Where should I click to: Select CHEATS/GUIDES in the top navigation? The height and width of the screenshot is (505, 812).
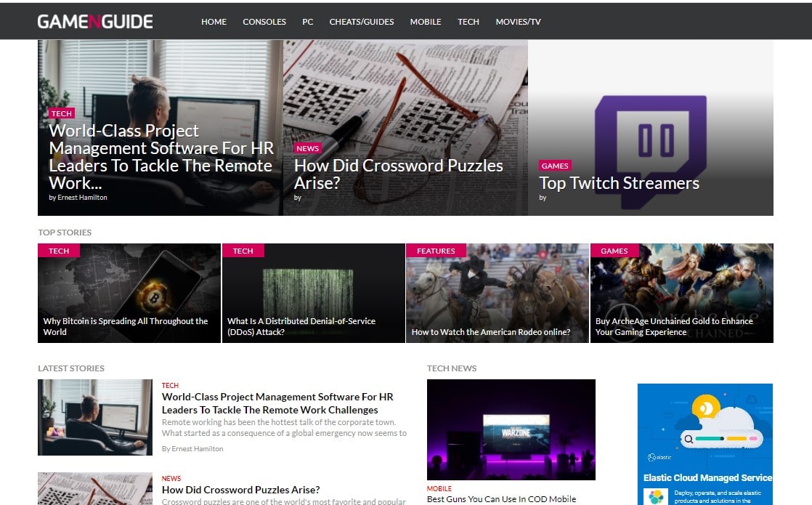(x=362, y=22)
